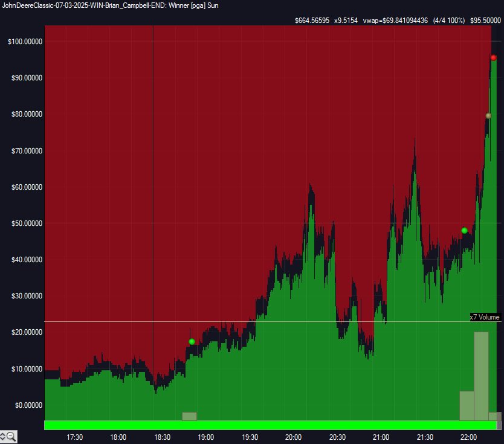Click the '$60.00000' price axis label
The height and width of the screenshot is (444, 504).
tap(27, 187)
